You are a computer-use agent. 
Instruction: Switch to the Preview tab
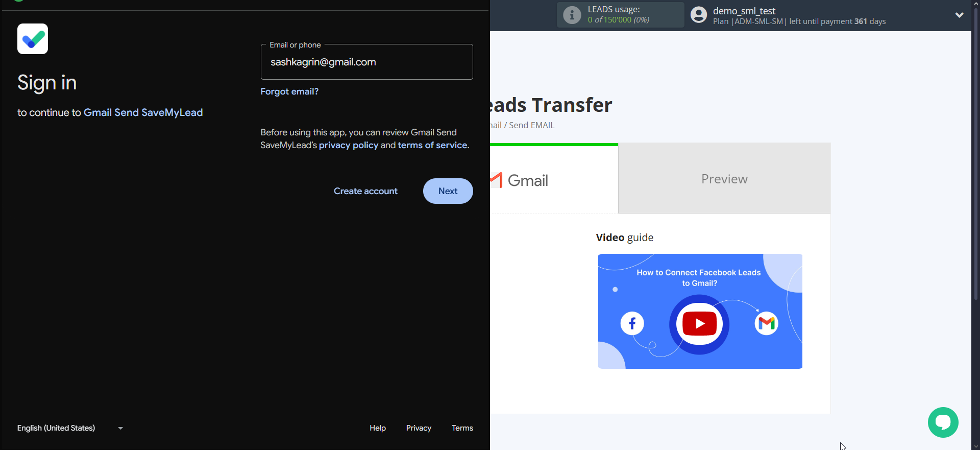pos(724,179)
